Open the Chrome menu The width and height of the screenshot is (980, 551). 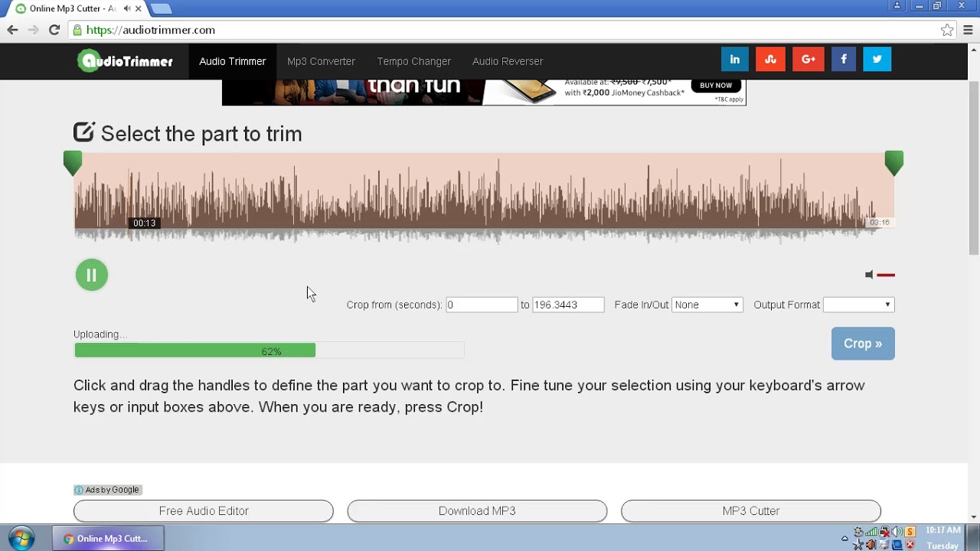click(x=968, y=30)
